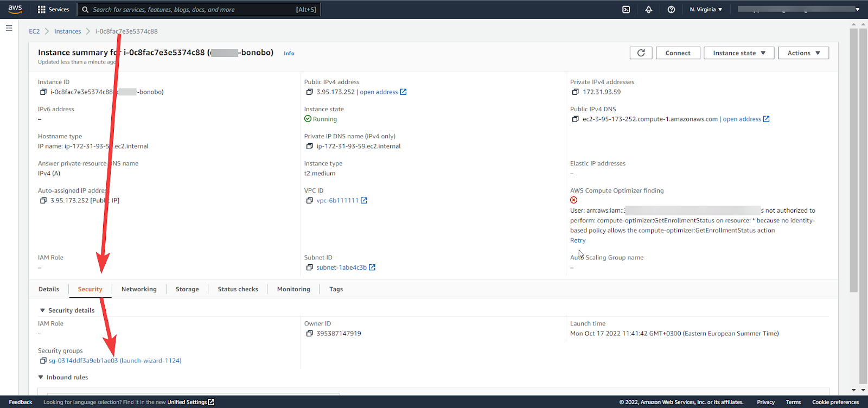Switch to the Networking tab
This screenshot has width=868, height=408.
139,289
